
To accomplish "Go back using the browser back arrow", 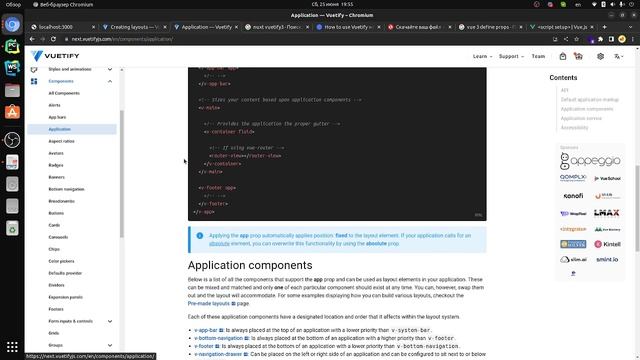I will click(32, 39).
